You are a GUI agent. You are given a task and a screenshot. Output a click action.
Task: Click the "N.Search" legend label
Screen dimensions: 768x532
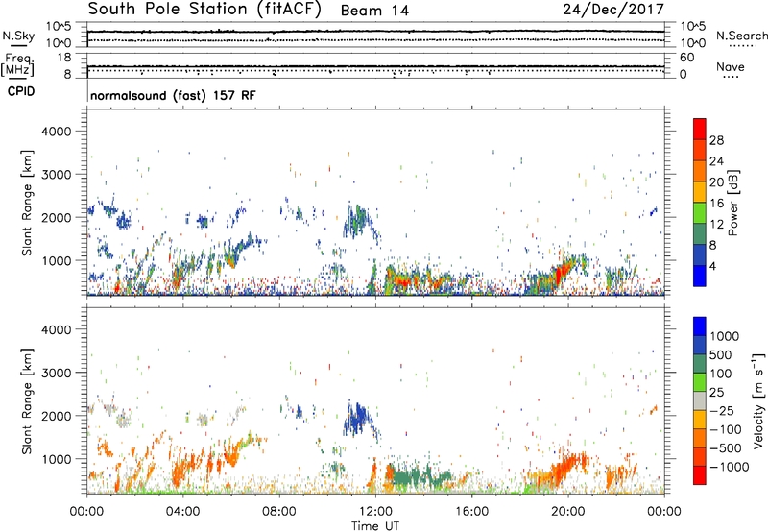[742, 36]
